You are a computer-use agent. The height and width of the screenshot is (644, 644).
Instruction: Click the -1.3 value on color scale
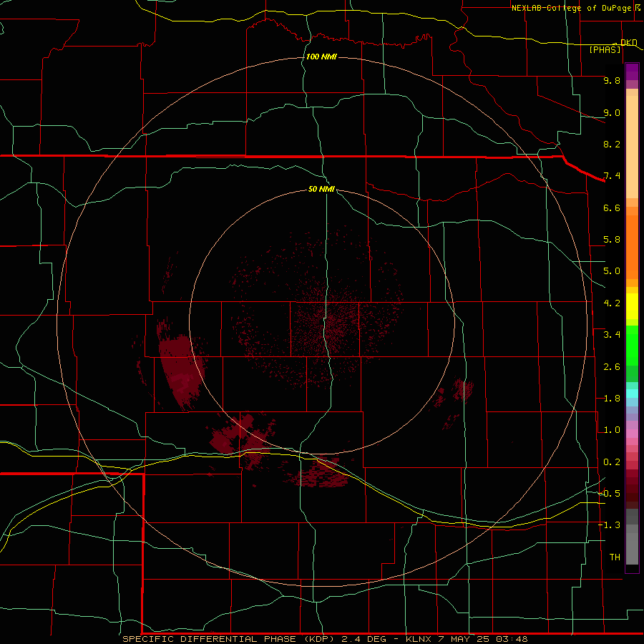coord(610,525)
